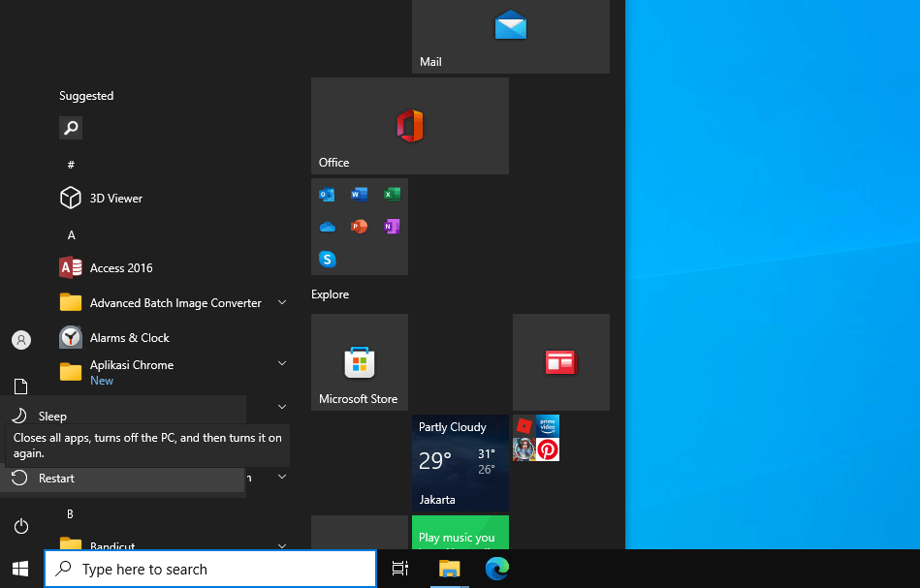Open the Office tile
This screenshot has width=920, height=588.
tap(409, 126)
